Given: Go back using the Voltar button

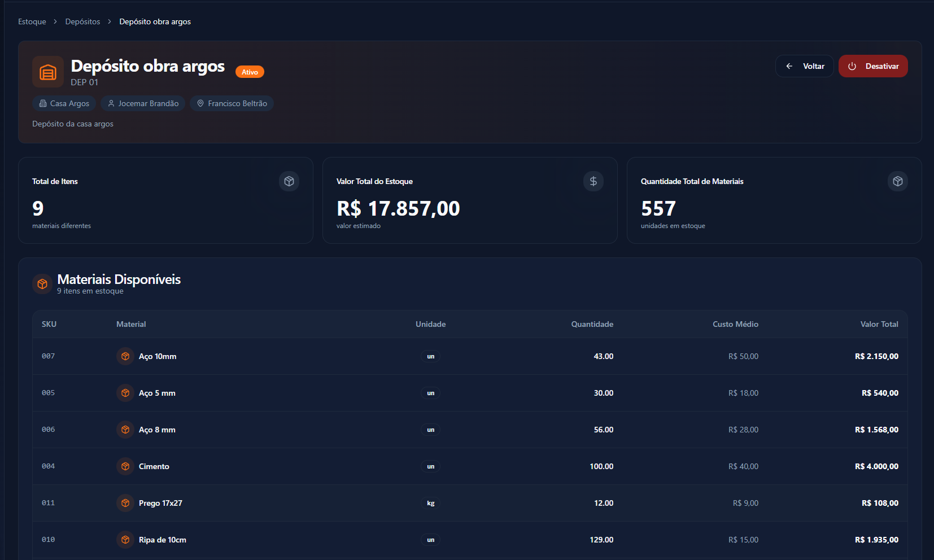Looking at the screenshot, I should tap(804, 66).
